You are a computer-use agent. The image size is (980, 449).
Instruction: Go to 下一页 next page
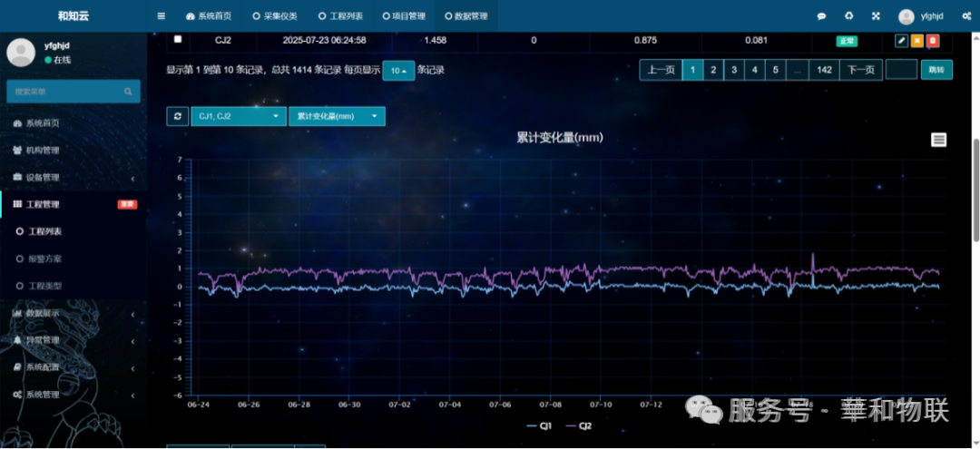[860, 70]
